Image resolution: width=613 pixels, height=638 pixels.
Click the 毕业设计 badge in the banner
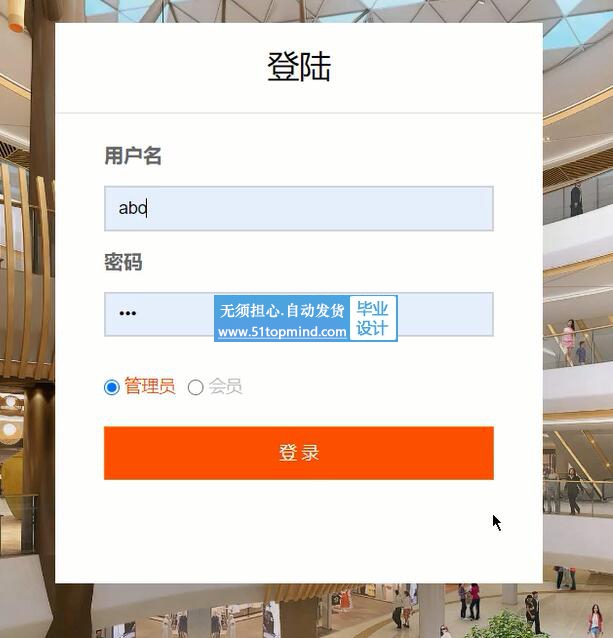click(x=373, y=318)
